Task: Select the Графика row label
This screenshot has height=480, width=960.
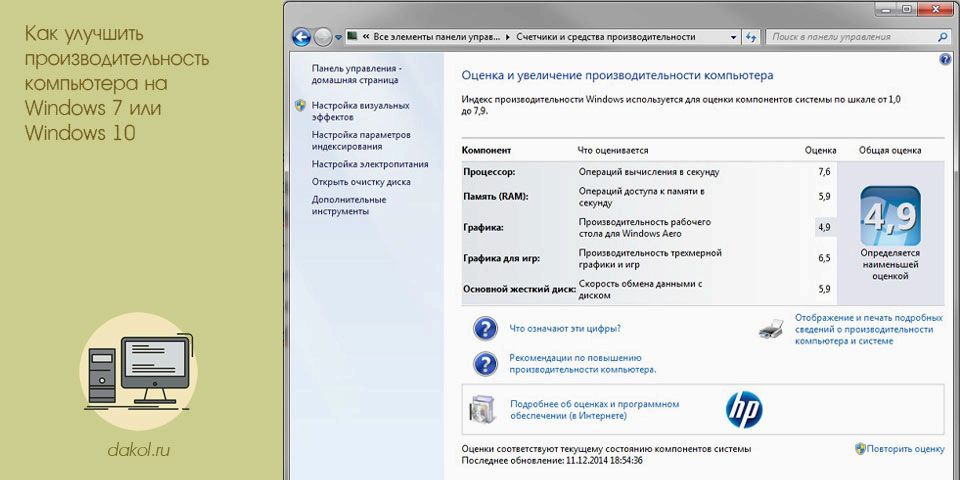Action: pos(483,227)
